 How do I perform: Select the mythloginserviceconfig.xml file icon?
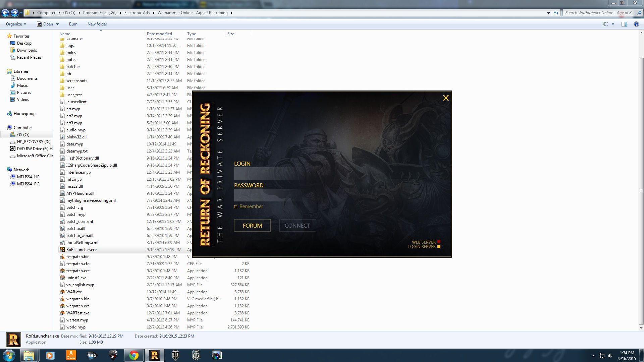click(62, 200)
